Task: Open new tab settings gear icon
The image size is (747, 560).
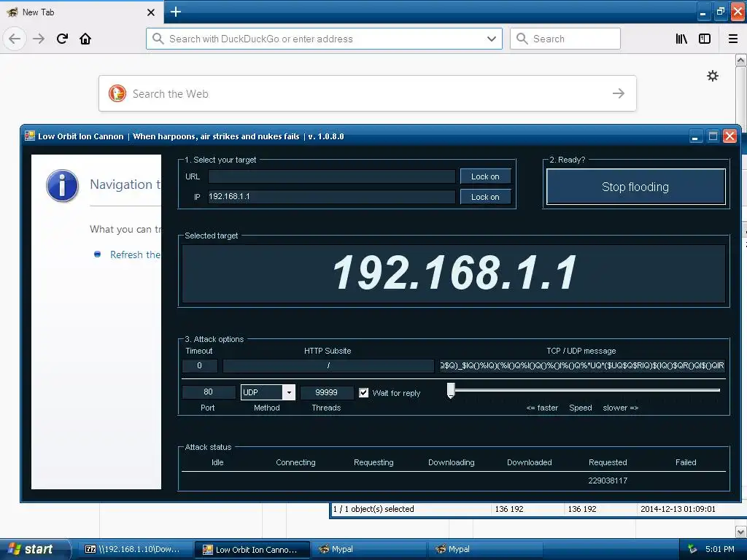Action: [713, 76]
